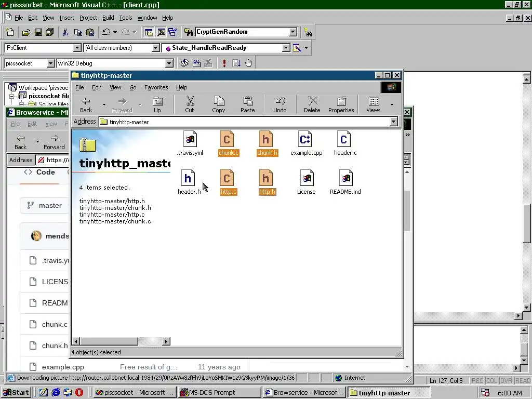Screen dimensions: 532x399
Task: Switch to MS-DOS Prompt on the taskbar
Action: coord(220,393)
